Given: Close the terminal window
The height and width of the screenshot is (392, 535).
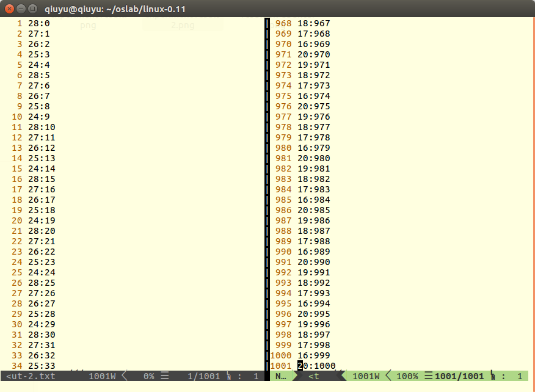Looking at the screenshot, I should pyautogui.click(x=9, y=9).
